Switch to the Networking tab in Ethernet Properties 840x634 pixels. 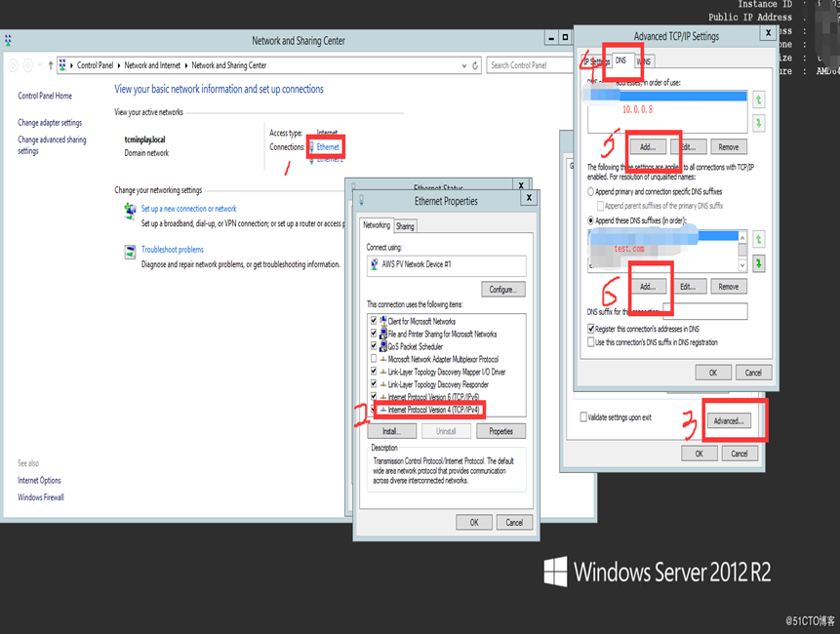(377, 225)
